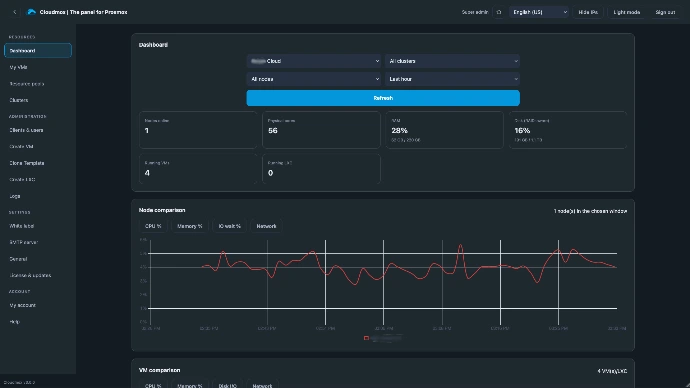This screenshot has width=690, height=388.
Task: Click the Node comparison heading
Action: click(162, 210)
